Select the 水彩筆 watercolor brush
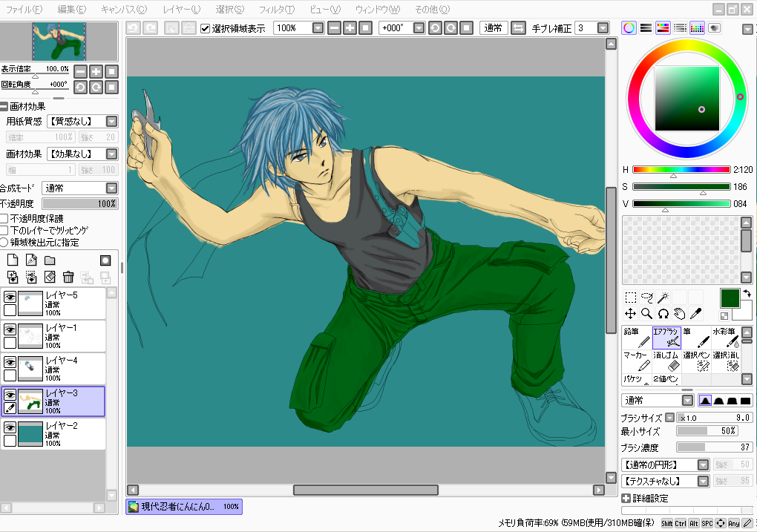757x532 pixels. (x=725, y=338)
